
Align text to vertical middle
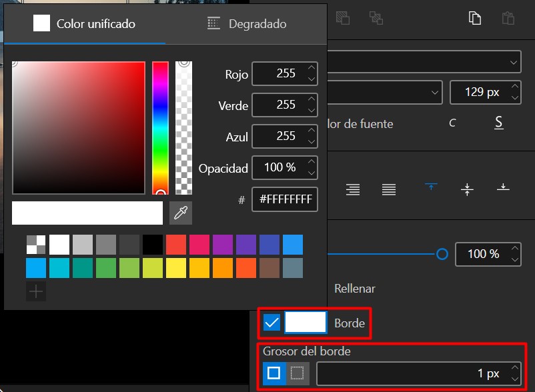tap(467, 189)
